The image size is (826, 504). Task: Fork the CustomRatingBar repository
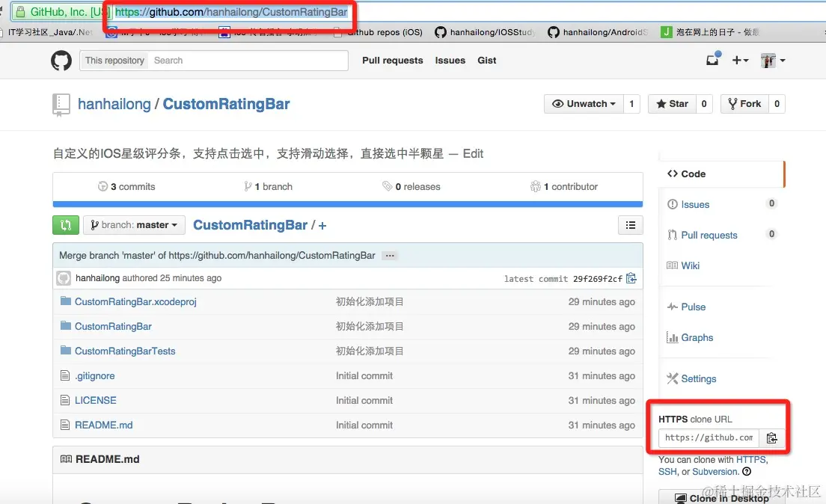tap(745, 104)
